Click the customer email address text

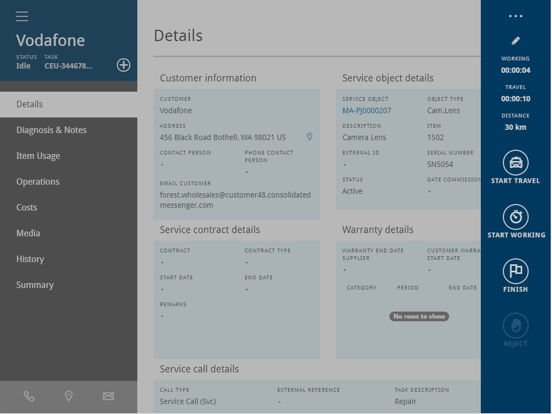[235, 200]
